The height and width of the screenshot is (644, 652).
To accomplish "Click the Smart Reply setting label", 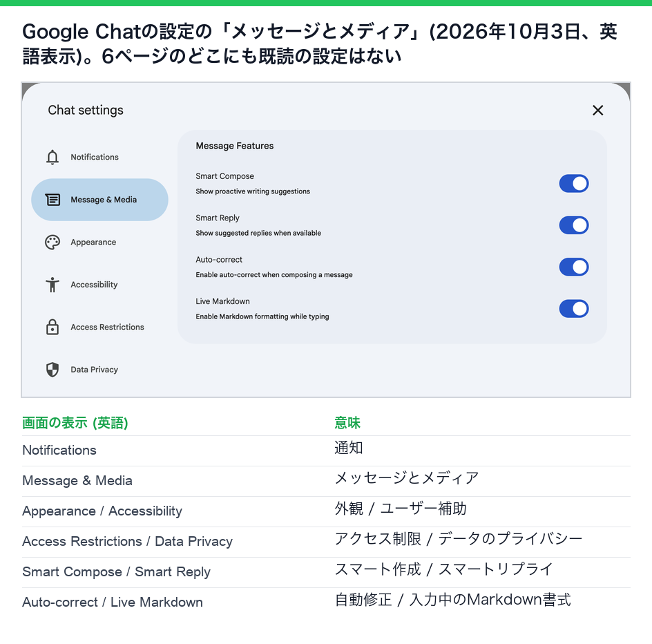I will point(218,218).
